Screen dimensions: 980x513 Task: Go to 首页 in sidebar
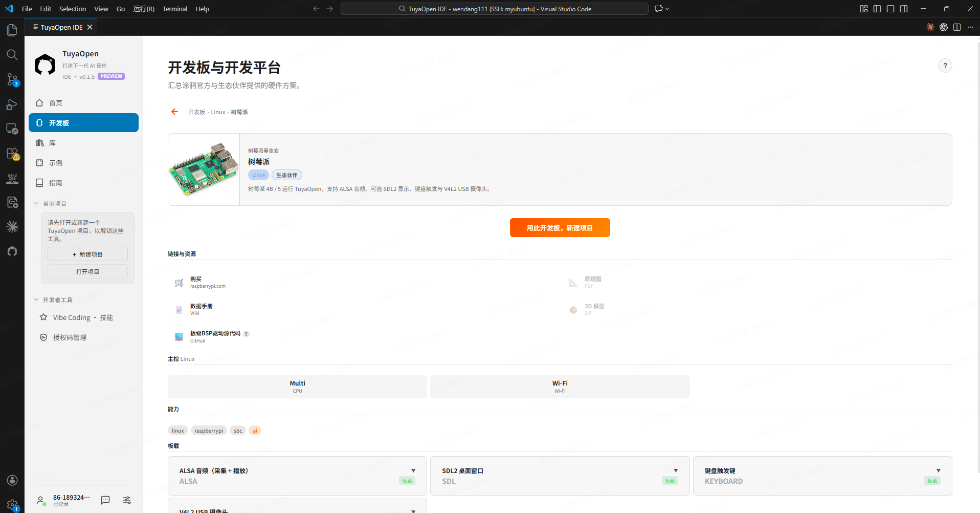click(83, 103)
